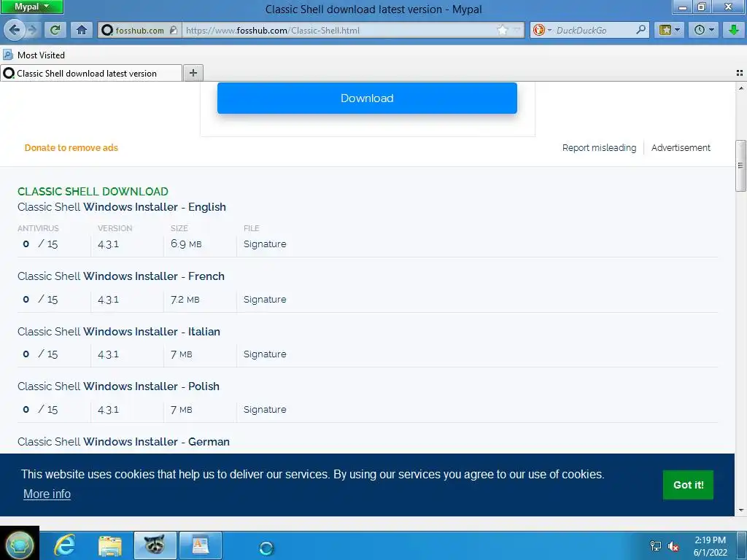This screenshot has height=560, width=747.
Task: Click Donate to remove ads link
Action: (x=71, y=147)
